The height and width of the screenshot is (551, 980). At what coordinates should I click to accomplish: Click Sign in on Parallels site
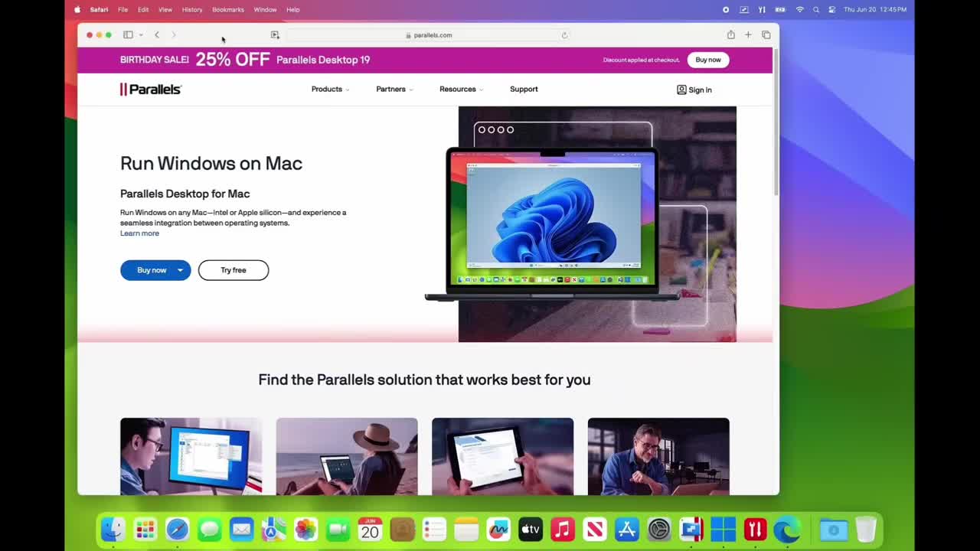(x=694, y=90)
